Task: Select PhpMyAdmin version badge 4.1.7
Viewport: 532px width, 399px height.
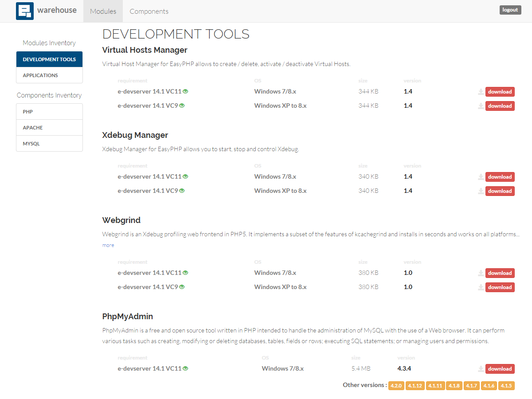Action: (471, 386)
